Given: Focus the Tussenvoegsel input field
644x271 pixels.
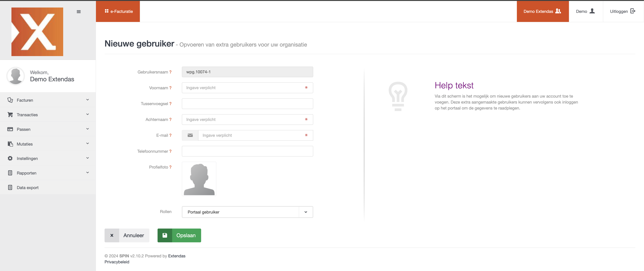Looking at the screenshot, I should pyautogui.click(x=247, y=104).
